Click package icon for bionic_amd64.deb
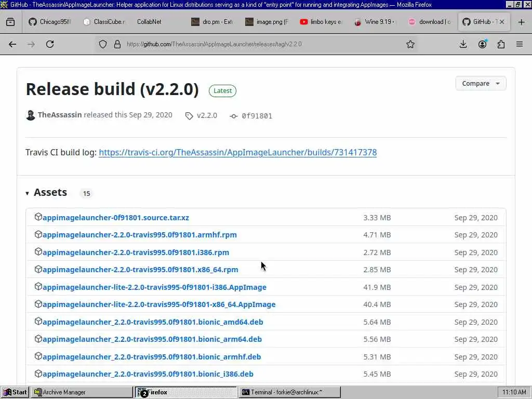Viewport: 532px width, 399px height. 38,321
